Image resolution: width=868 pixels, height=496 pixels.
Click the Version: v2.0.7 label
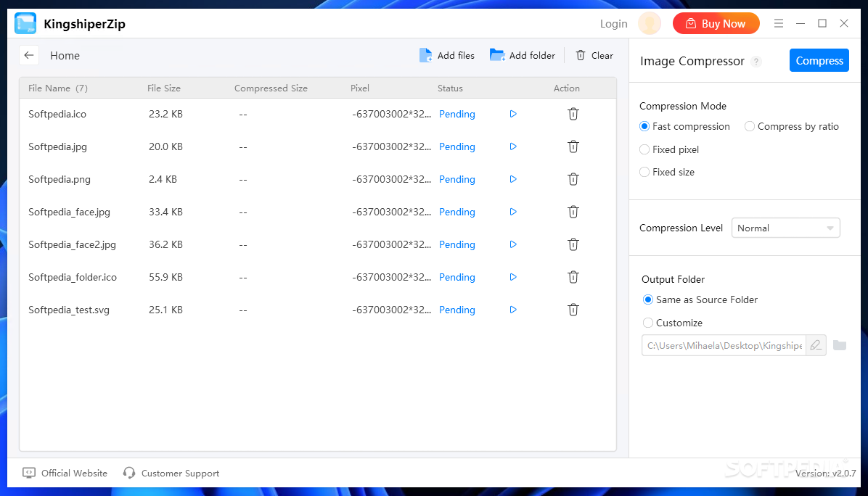(x=825, y=474)
